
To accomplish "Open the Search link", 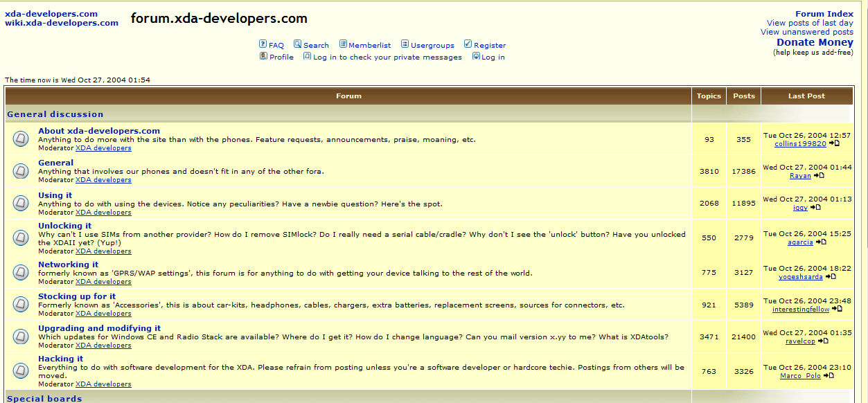I will [x=316, y=45].
